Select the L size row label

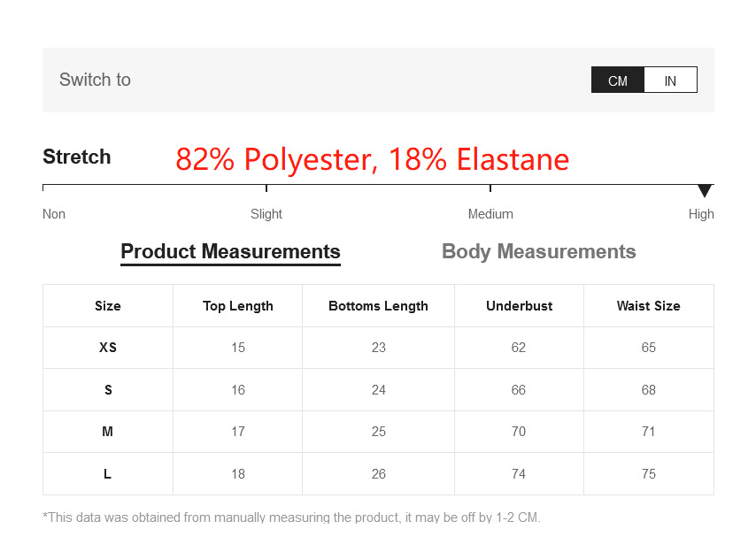108,474
